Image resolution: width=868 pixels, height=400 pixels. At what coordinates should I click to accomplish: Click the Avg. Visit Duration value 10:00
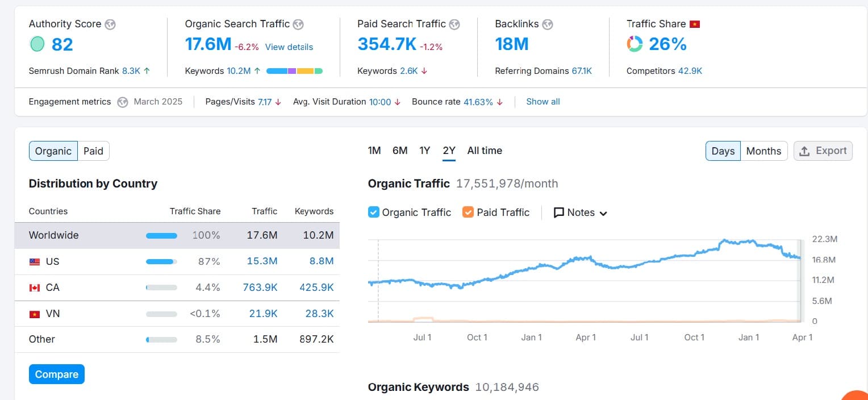pyautogui.click(x=380, y=102)
